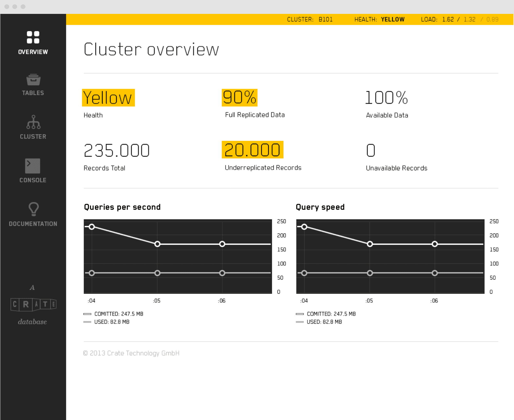Click the LOAD 1.62 value in top bar
This screenshot has width=514, height=420.
(x=448, y=20)
